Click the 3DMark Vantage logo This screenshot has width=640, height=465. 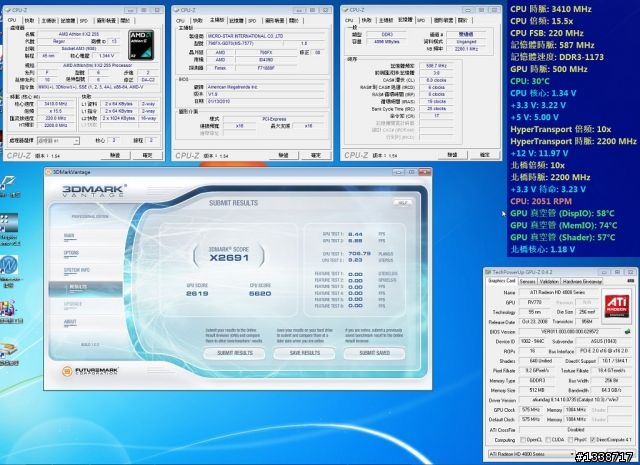(x=94, y=191)
